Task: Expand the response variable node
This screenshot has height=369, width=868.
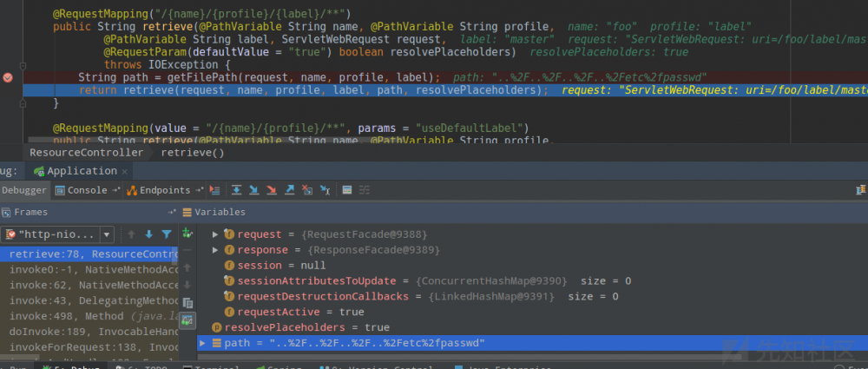Action: click(215, 250)
